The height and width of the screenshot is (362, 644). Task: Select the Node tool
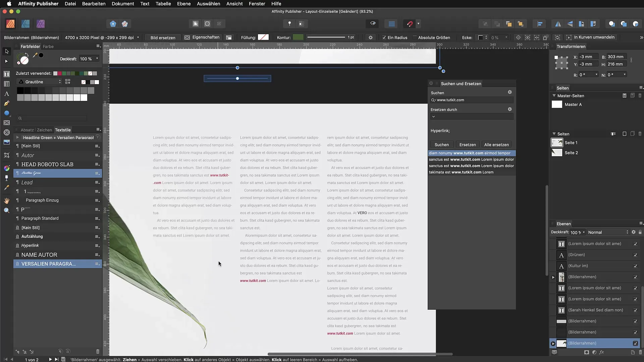pyautogui.click(x=7, y=61)
